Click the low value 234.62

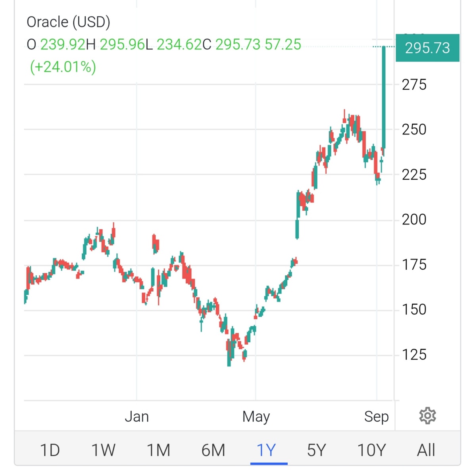click(179, 44)
